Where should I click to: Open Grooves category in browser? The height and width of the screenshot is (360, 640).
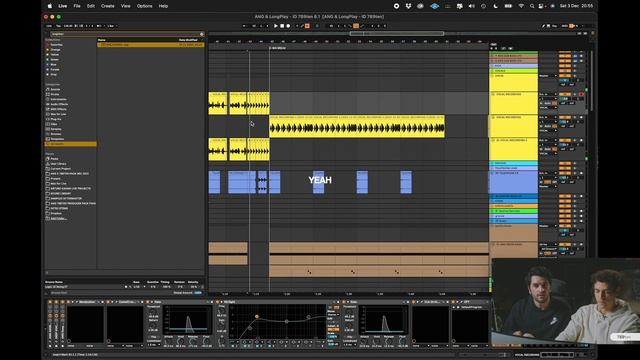coord(56,134)
